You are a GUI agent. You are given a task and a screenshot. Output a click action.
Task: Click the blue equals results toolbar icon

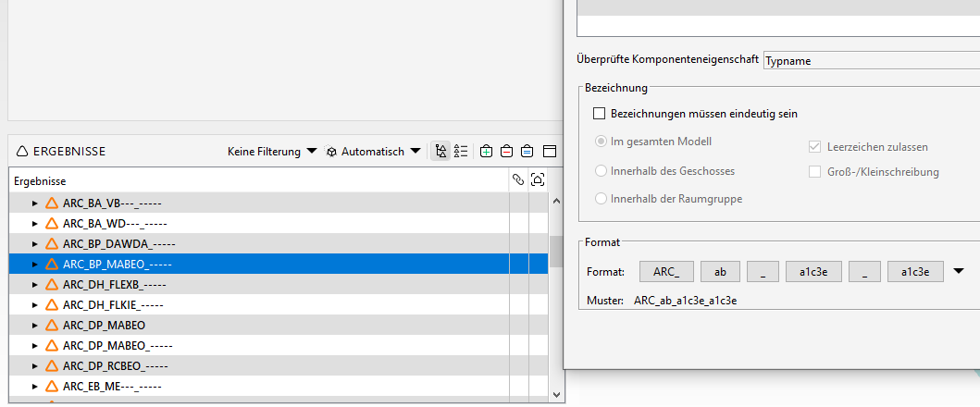527,152
